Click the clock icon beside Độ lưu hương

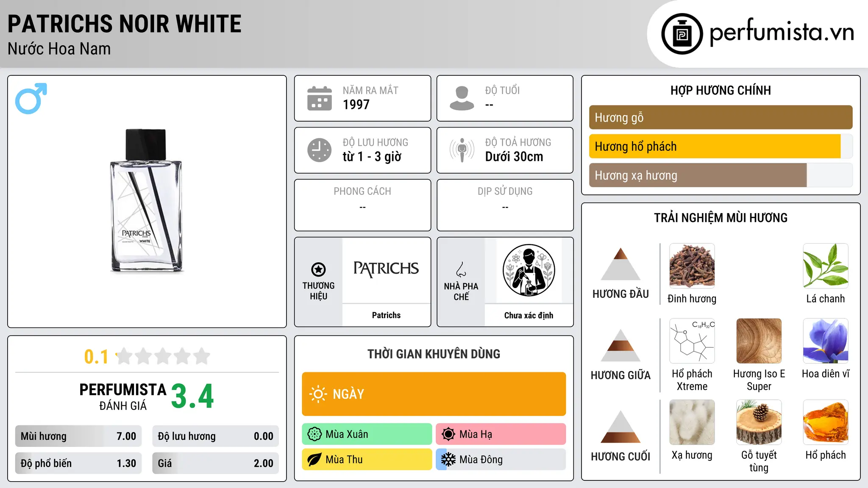[320, 150]
